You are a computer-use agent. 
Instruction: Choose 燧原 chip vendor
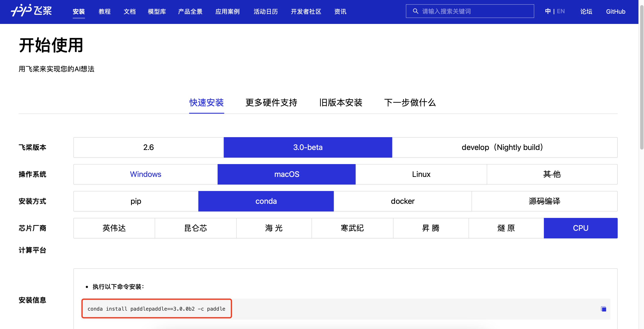coord(506,228)
